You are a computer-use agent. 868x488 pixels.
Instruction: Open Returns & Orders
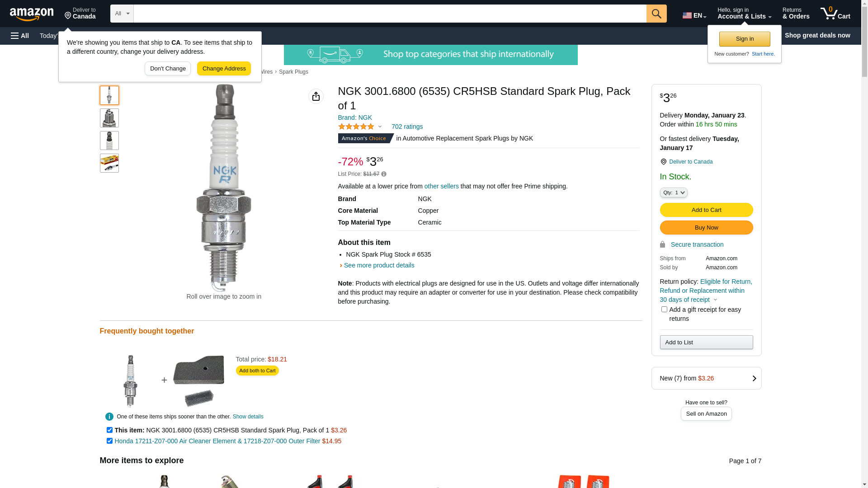click(796, 14)
